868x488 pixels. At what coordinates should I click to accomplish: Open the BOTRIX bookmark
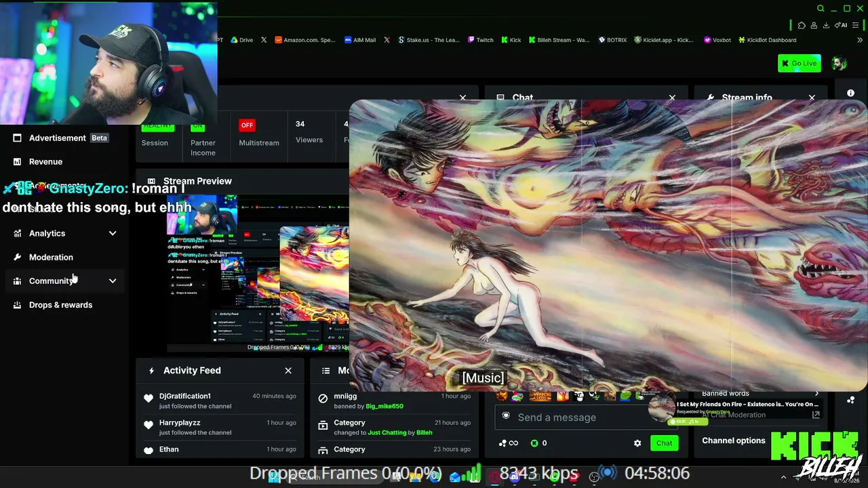(x=612, y=40)
